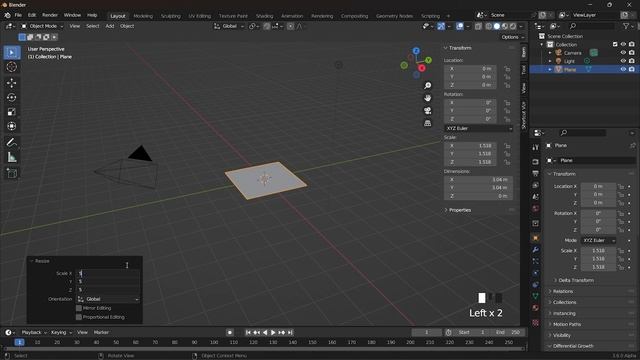Play the animation forward

[x=273, y=333]
